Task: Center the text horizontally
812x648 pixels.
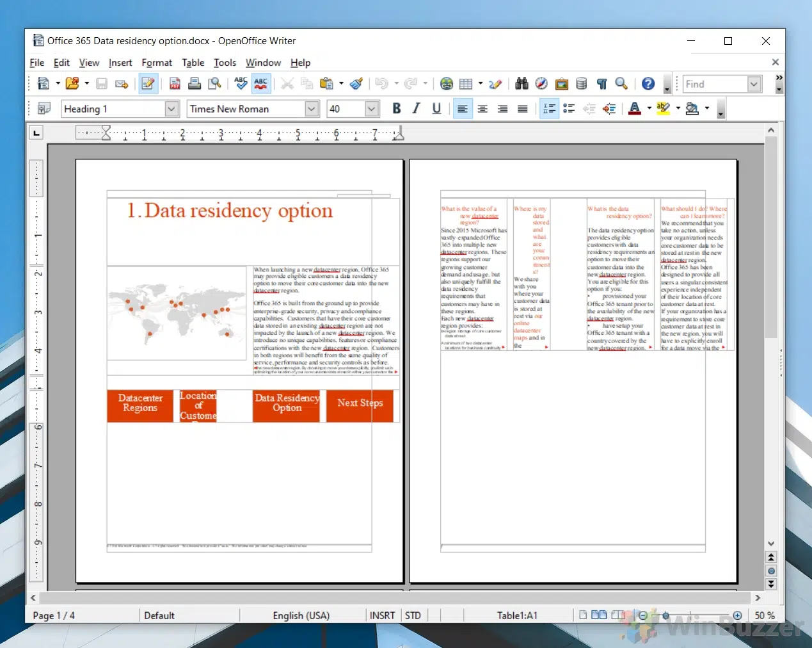Action: 482,109
